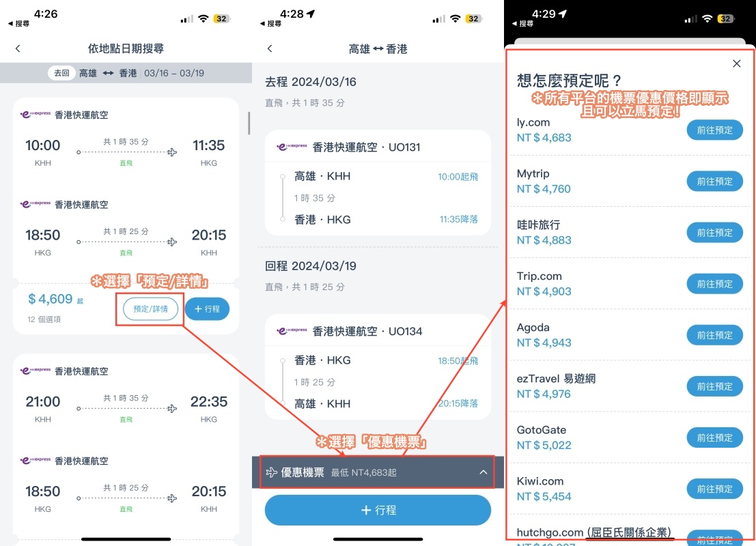Book via ezTravel 易遊網 前往預定
This screenshot has height=546, width=756.
(714, 386)
